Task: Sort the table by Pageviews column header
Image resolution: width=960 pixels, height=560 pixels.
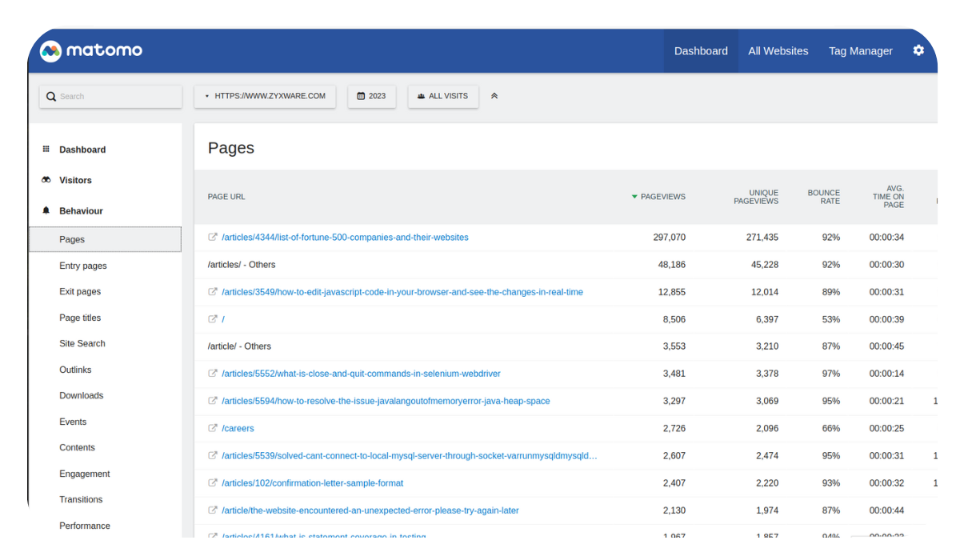Action: tap(662, 197)
